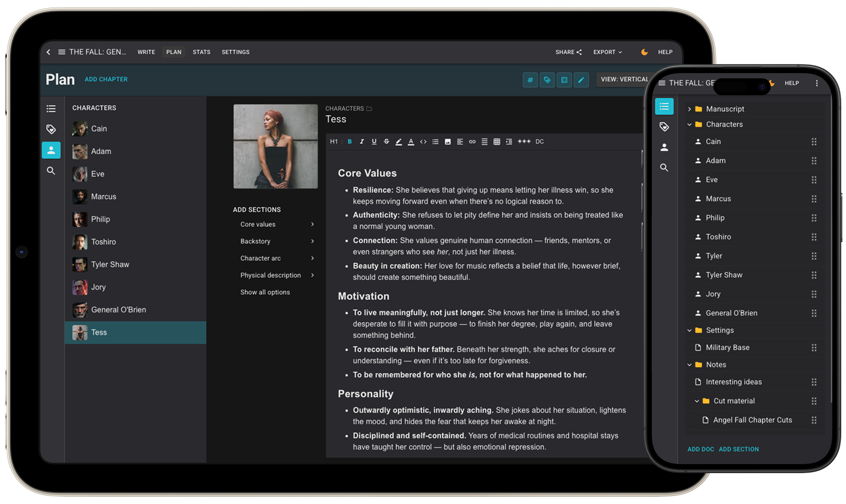The image size is (846, 504).
Task: Toggle dark mode with the moon icon
Action: click(x=644, y=52)
